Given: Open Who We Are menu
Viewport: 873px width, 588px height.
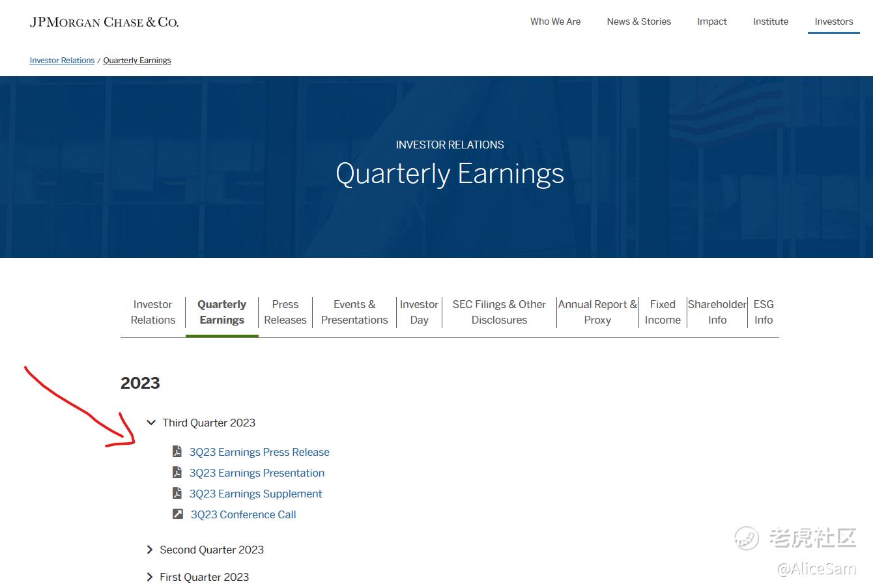Looking at the screenshot, I should click(x=555, y=21).
